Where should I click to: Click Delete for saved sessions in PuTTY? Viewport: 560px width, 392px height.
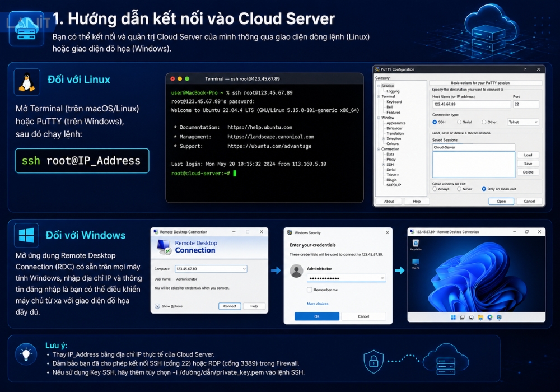point(528,172)
